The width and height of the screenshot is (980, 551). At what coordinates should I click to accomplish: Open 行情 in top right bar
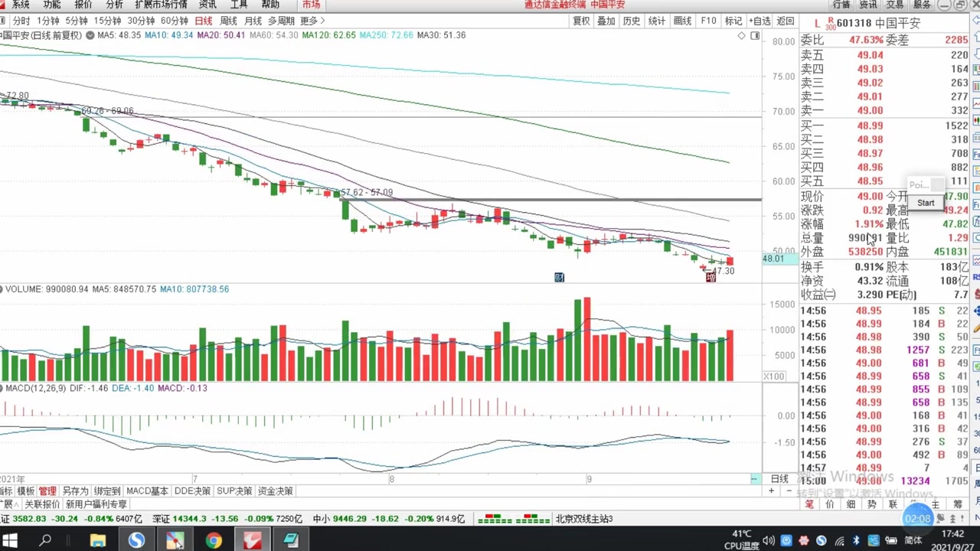[x=841, y=5]
